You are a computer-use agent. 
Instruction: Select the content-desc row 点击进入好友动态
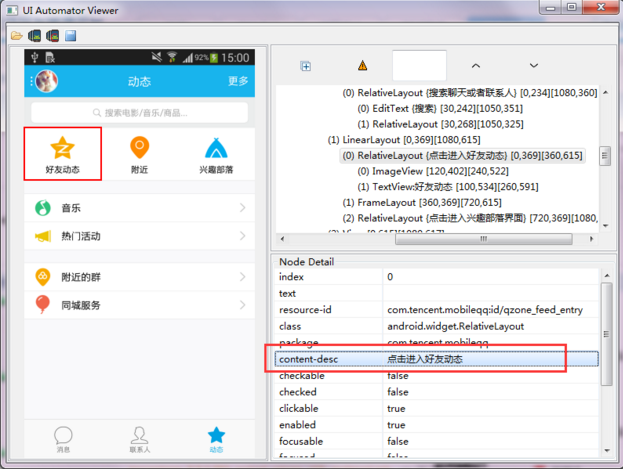436,359
